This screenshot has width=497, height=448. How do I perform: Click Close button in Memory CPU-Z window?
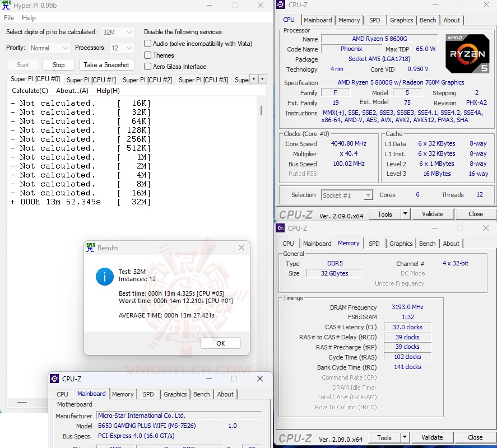(475, 437)
